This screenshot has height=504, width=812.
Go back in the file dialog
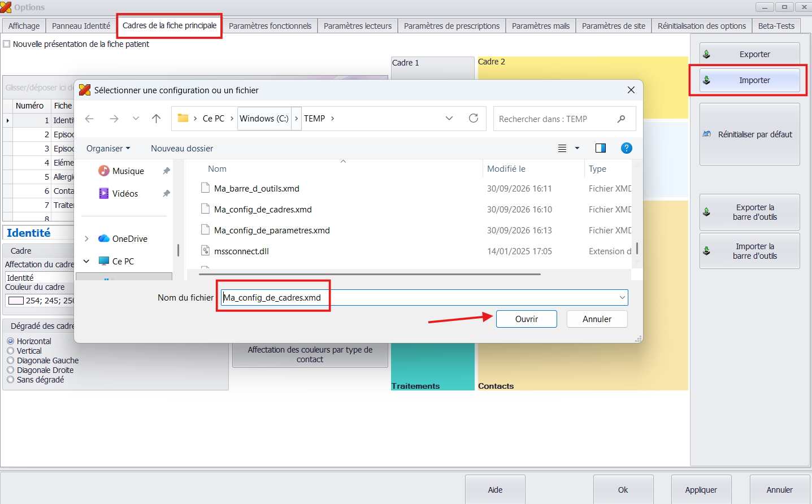click(x=89, y=119)
